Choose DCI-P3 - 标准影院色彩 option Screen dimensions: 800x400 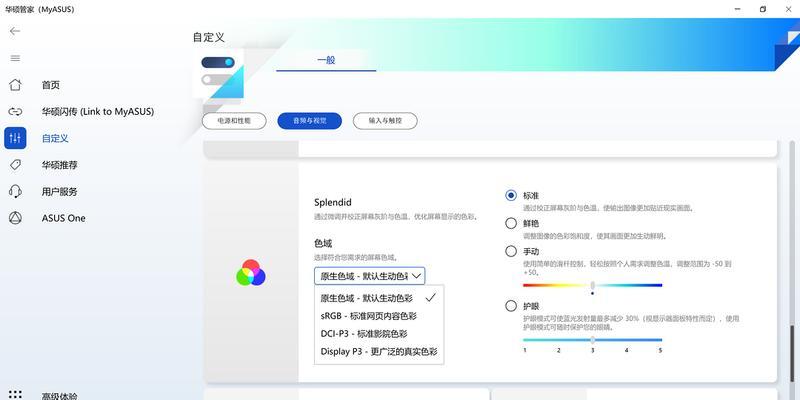pyautogui.click(x=379, y=334)
